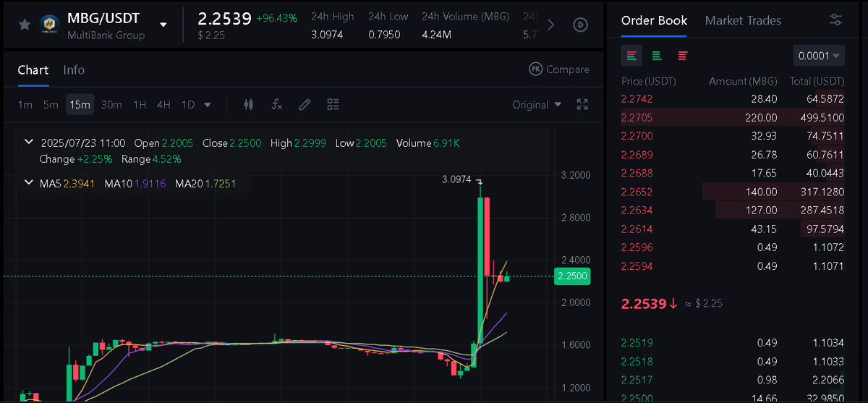Image resolution: width=868 pixels, height=403 pixels.
Task: Show more ticker stats with right chevron
Action: 551,25
